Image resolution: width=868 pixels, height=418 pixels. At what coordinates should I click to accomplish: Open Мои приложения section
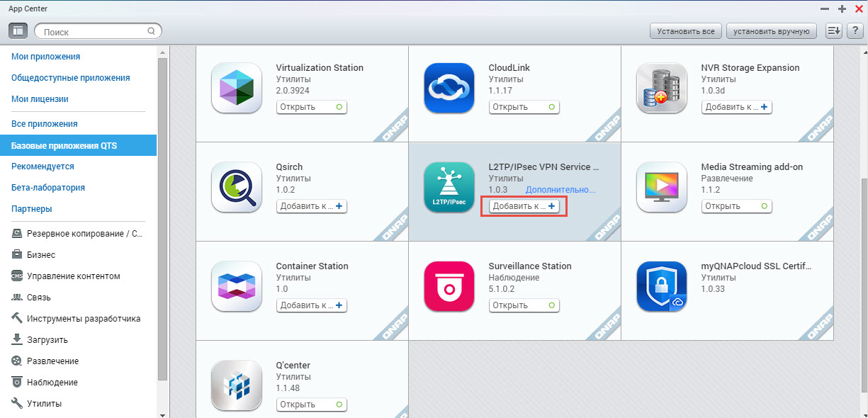(x=45, y=57)
